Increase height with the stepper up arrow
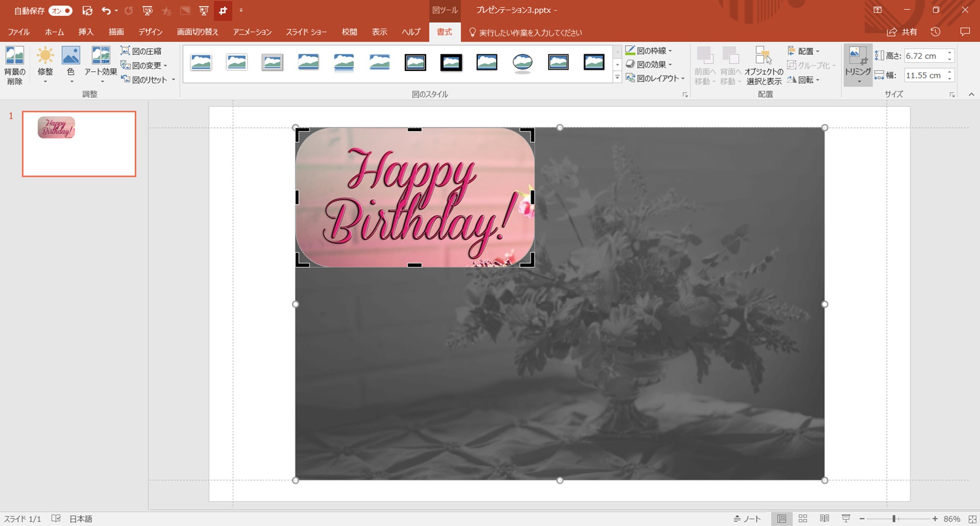 (x=949, y=52)
